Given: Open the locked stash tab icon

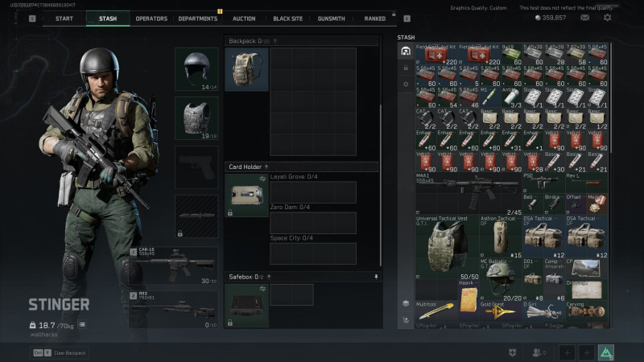Looking at the screenshot, I should (406, 68).
